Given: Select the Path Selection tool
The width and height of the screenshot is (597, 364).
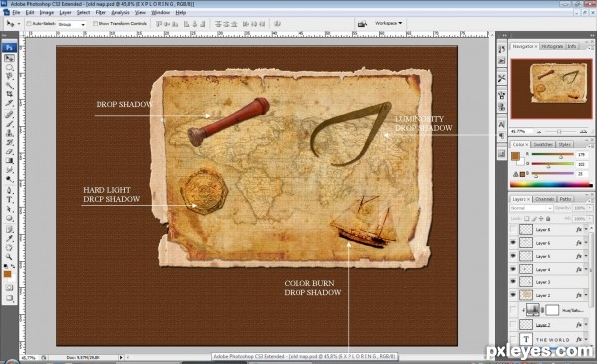Looking at the screenshot, I should pos(9,209).
